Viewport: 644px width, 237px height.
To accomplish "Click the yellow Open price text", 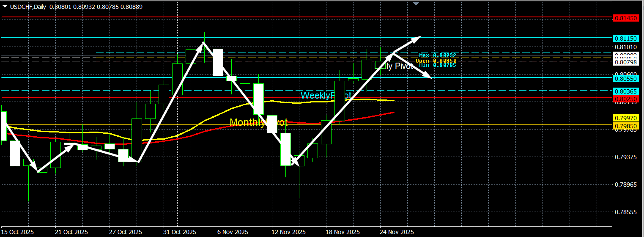I will pos(436,61).
